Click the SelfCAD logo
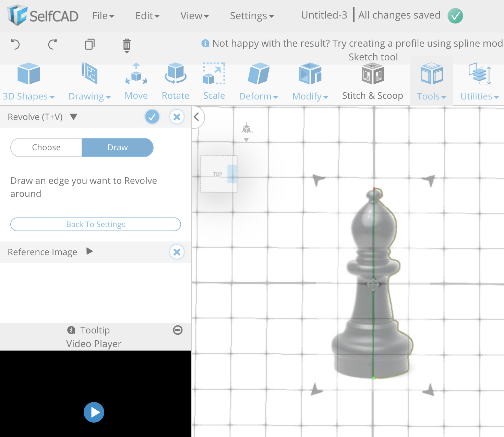 coord(43,15)
